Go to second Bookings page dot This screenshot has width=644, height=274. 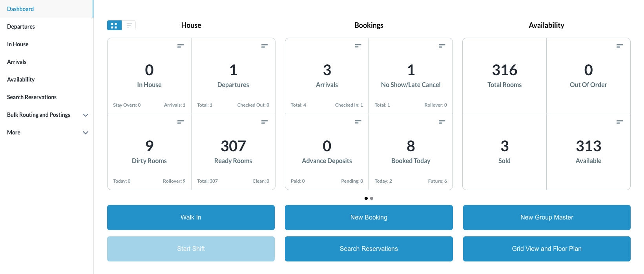372,198
